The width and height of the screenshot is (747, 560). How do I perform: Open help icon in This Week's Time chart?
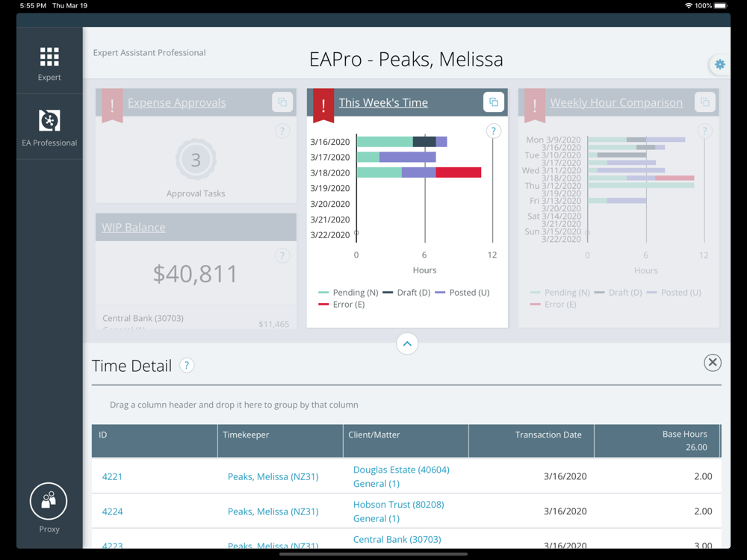(x=494, y=131)
